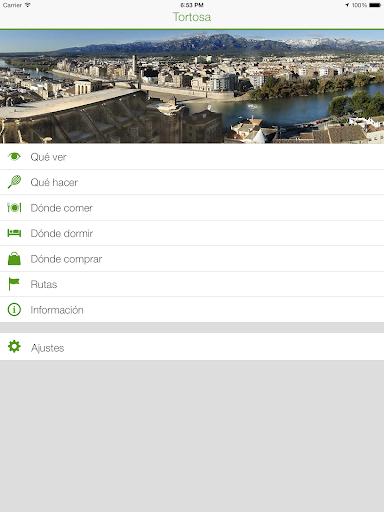Open the Rutas section
Screen dimensions: 384x512
[192, 284]
